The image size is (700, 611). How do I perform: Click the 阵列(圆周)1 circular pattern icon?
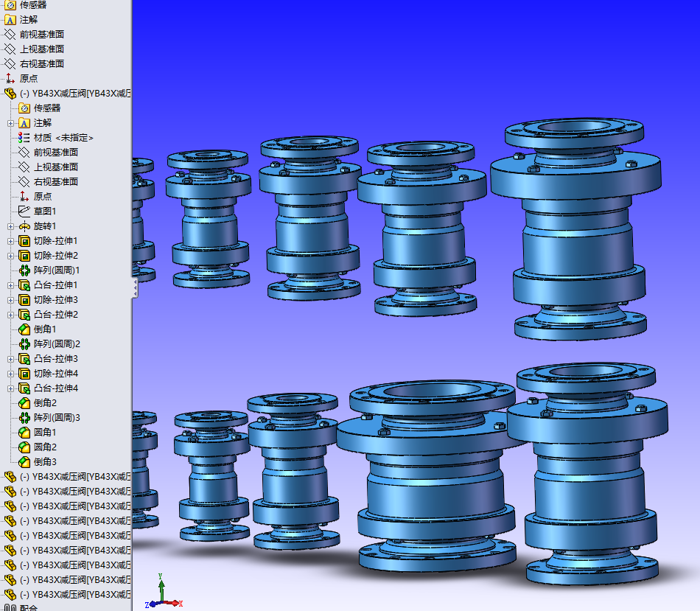tap(24, 270)
